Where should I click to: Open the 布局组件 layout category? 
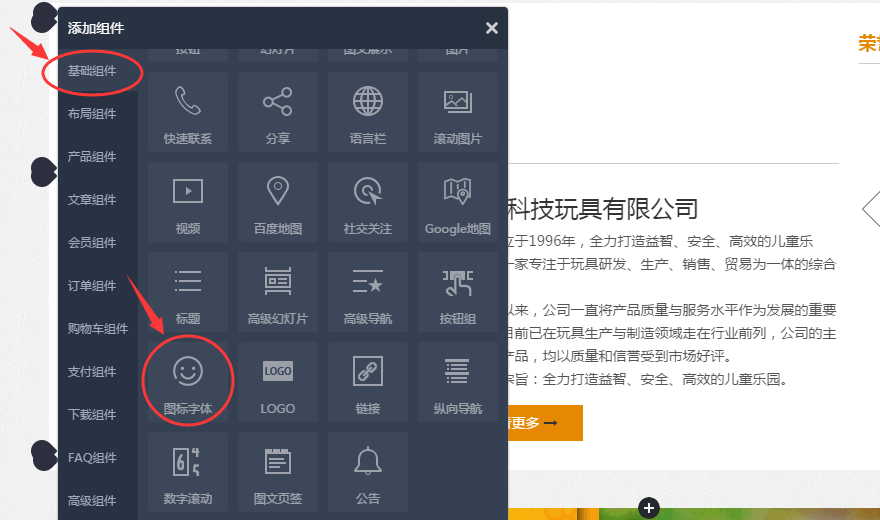[x=92, y=114]
